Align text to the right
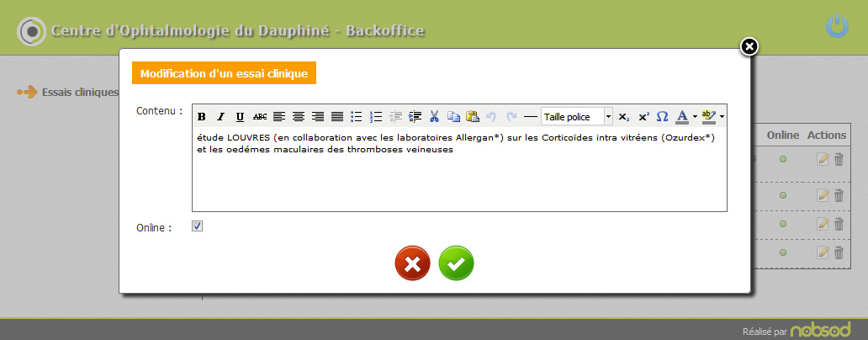 318,117
